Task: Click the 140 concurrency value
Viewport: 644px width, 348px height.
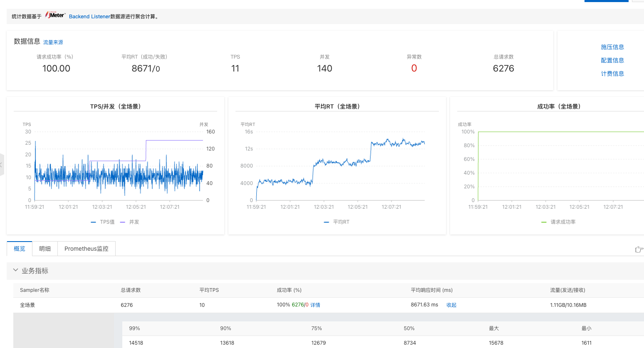Action: click(x=324, y=69)
